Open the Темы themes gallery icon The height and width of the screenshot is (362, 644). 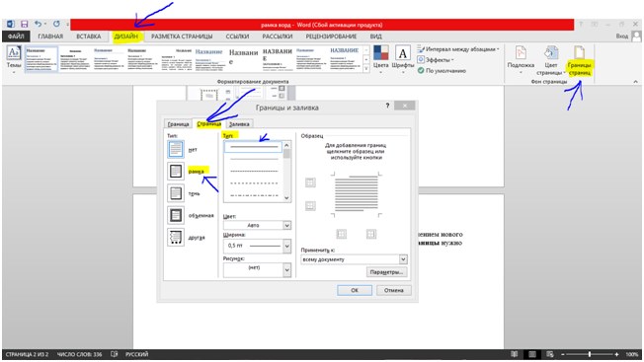pos(14,53)
